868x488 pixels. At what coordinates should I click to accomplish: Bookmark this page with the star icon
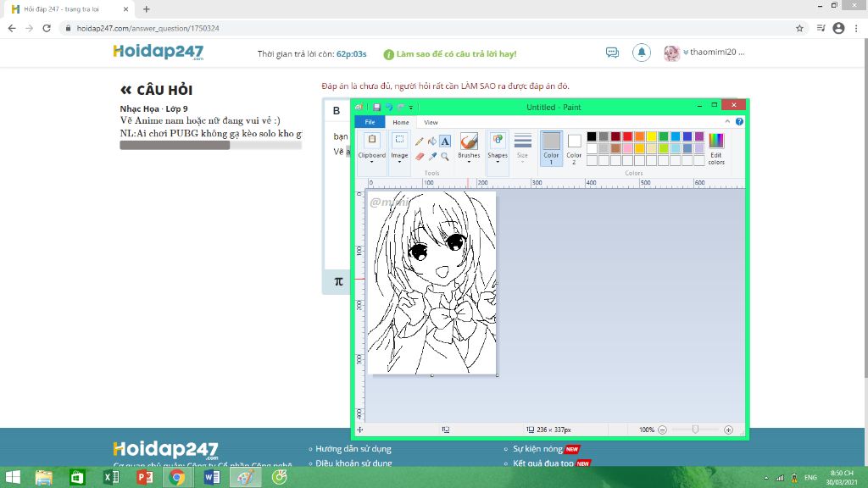(799, 28)
